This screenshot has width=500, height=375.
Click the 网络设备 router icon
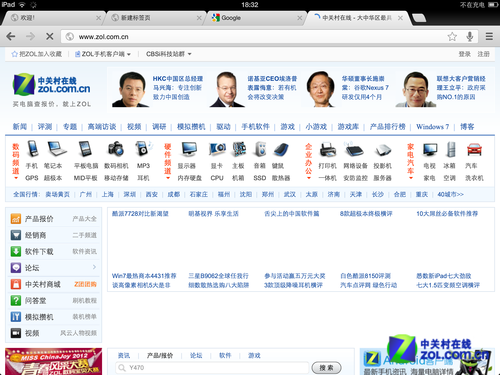coord(355,149)
